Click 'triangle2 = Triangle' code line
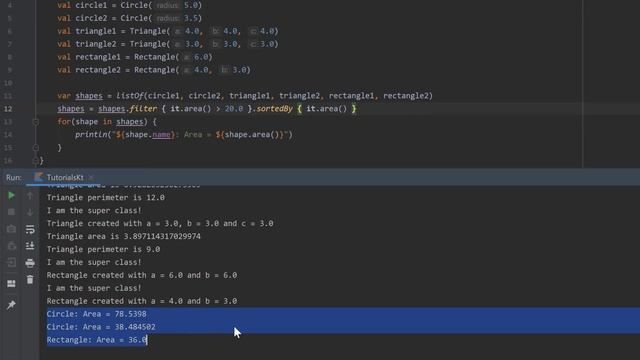 point(168,44)
